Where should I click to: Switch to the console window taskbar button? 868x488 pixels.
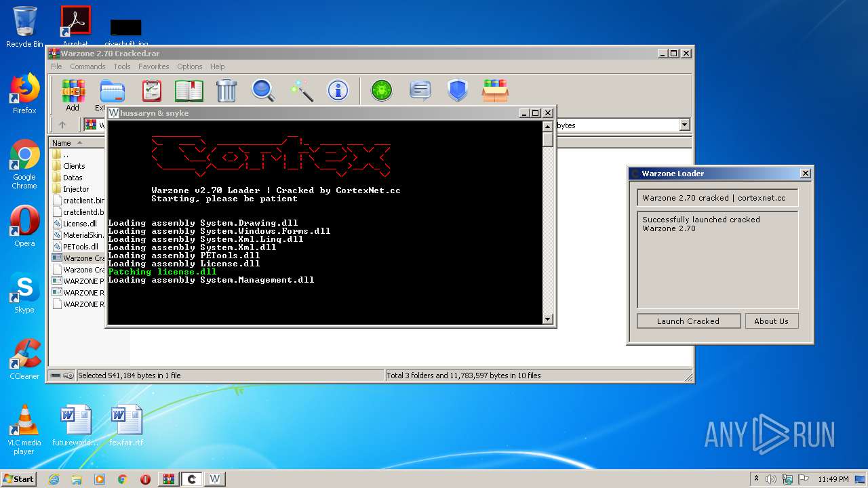click(x=192, y=479)
